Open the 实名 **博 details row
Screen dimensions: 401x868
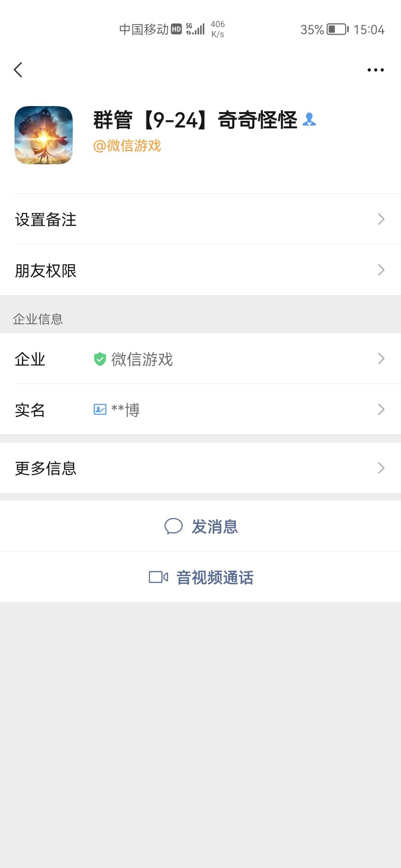[x=200, y=410]
